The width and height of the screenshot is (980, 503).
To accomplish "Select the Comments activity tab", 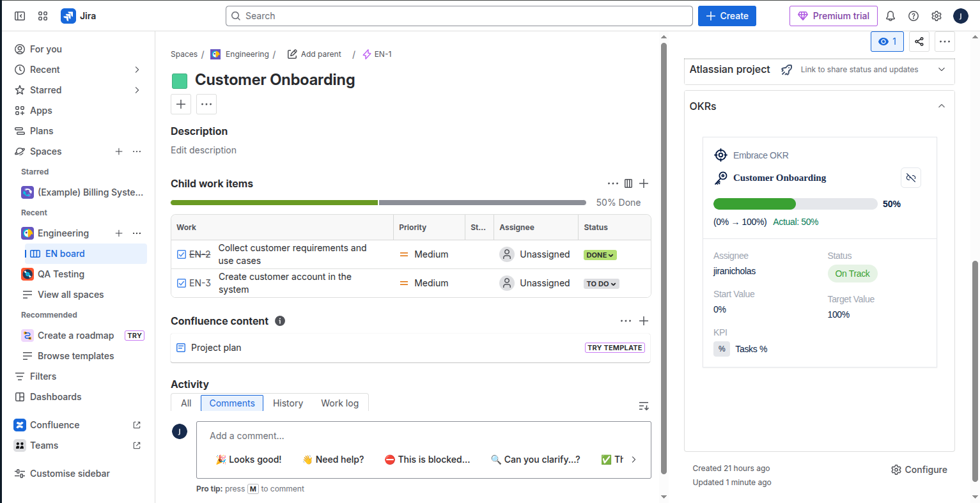I will [232, 403].
